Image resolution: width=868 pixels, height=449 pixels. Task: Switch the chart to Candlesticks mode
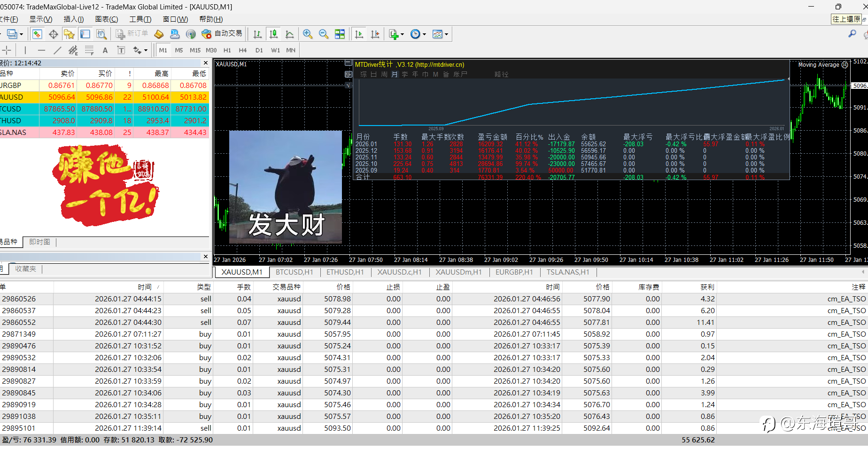coord(273,34)
